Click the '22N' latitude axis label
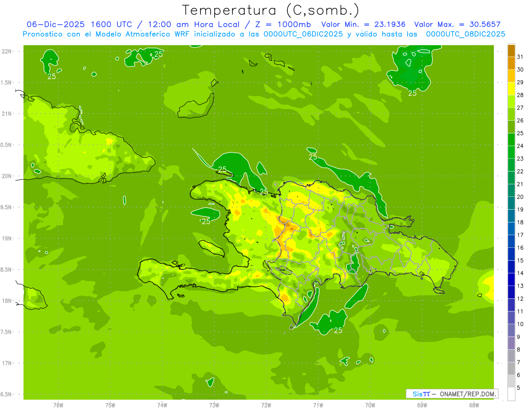 click(x=7, y=51)
